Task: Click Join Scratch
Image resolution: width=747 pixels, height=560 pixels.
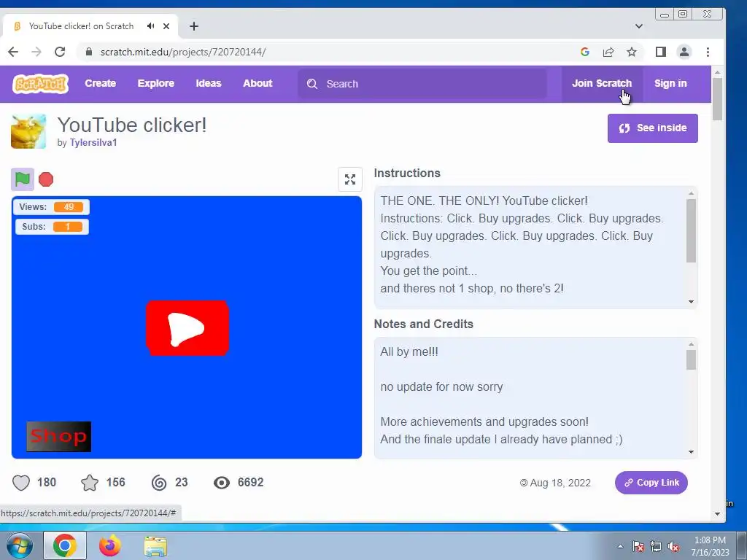Action: tap(602, 83)
